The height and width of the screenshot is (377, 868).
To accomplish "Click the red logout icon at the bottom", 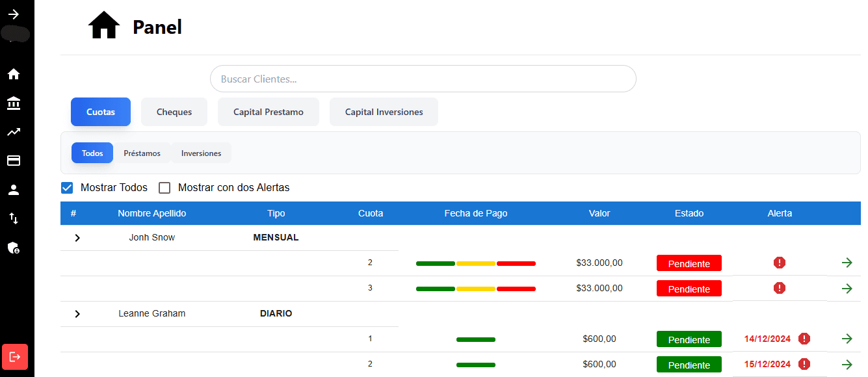I will point(14,357).
